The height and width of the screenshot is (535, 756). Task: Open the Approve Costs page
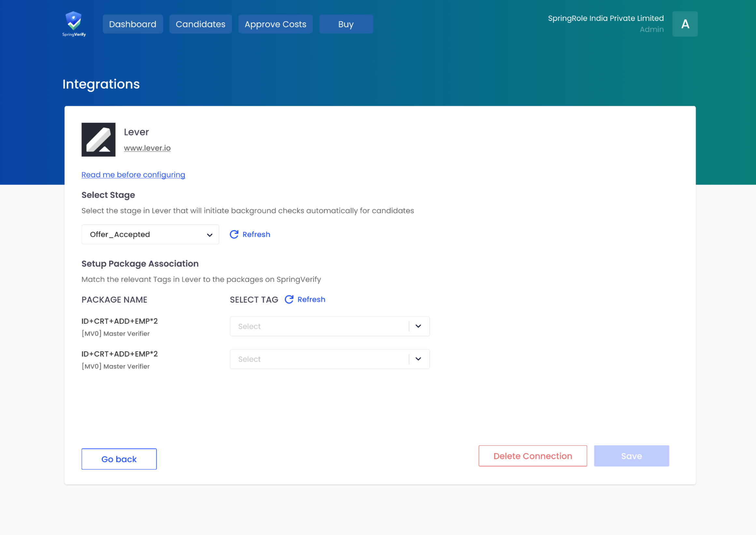click(275, 24)
